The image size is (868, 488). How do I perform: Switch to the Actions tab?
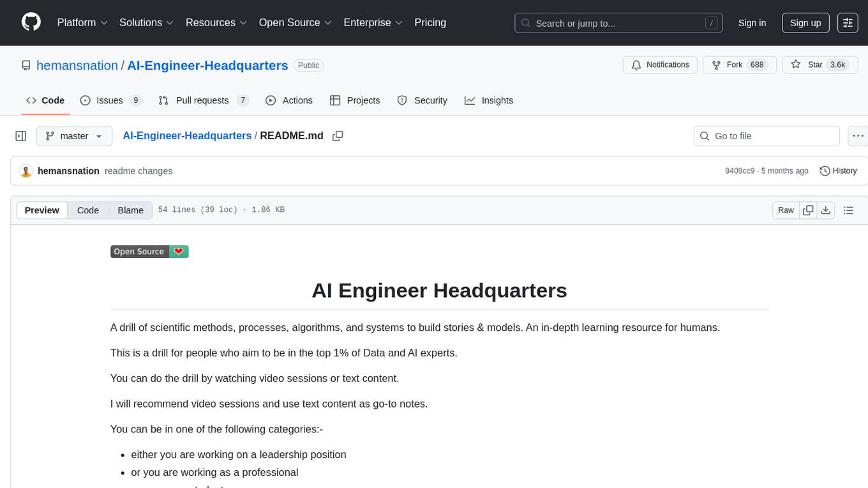click(288, 100)
